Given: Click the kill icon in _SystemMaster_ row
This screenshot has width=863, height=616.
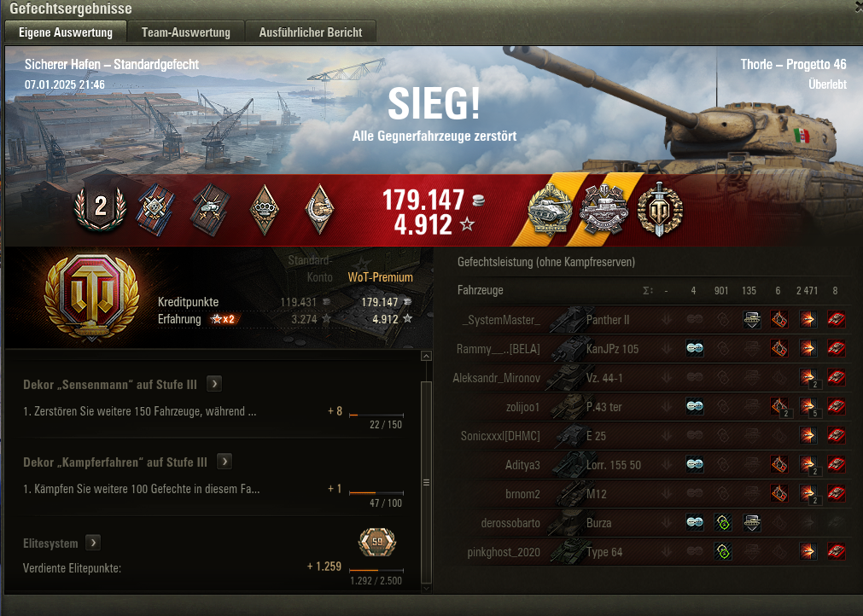Looking at the screenshot, I should [836, 320].
